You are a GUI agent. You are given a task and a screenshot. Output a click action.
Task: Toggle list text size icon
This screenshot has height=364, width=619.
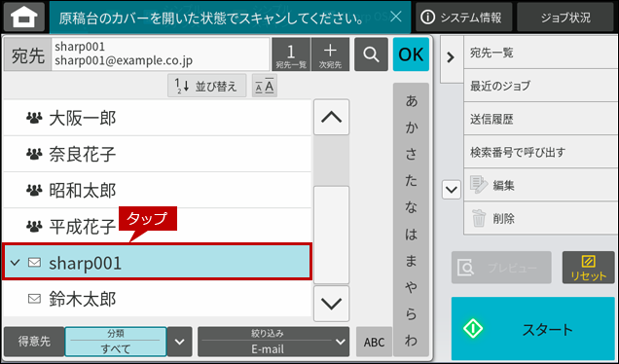point(265,86)
